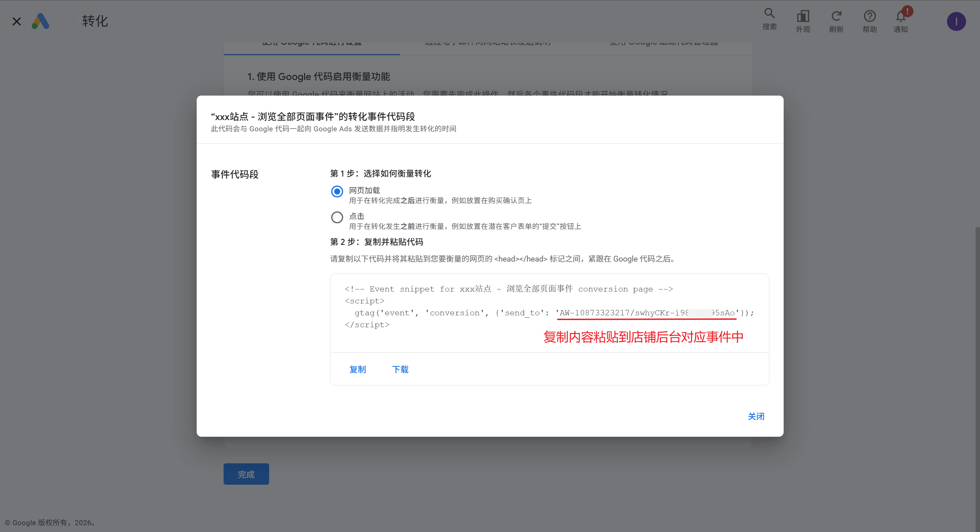Click 下载 to download the snippet
The image size is (980, 532).
400,369
